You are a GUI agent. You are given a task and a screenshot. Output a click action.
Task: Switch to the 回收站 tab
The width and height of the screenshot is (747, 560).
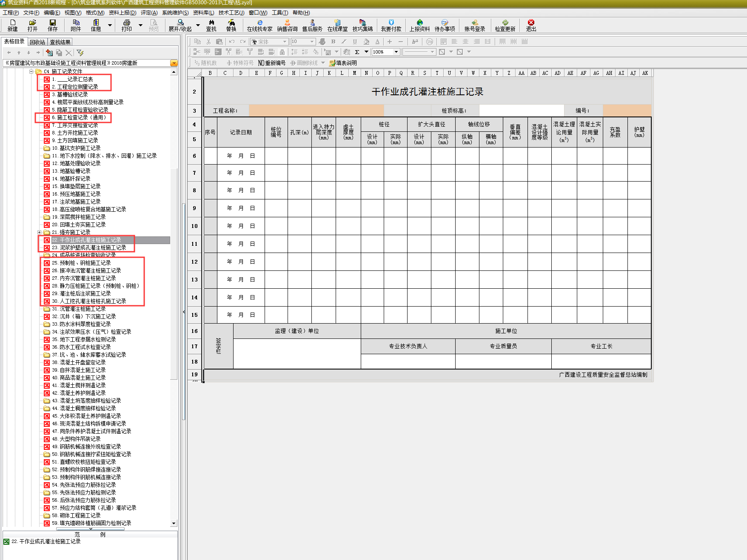(37, 42)
